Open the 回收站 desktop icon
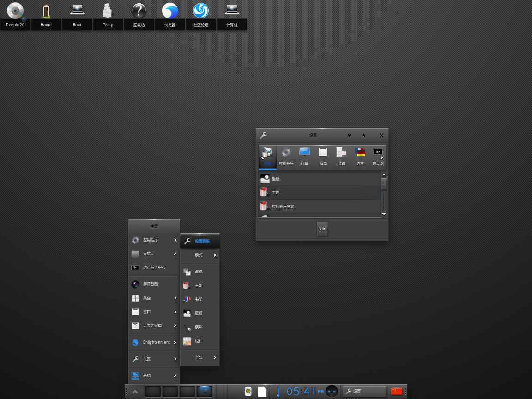The width and height of the screenshot is (532, 399). pos(139,11)
